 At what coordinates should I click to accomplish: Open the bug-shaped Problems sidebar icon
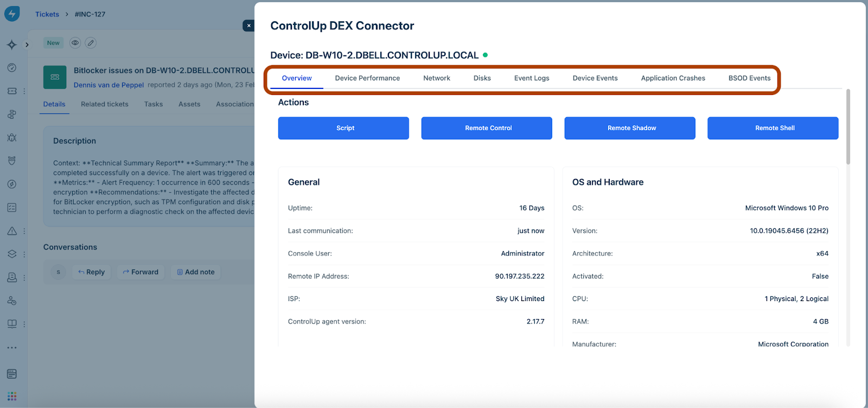12,138
